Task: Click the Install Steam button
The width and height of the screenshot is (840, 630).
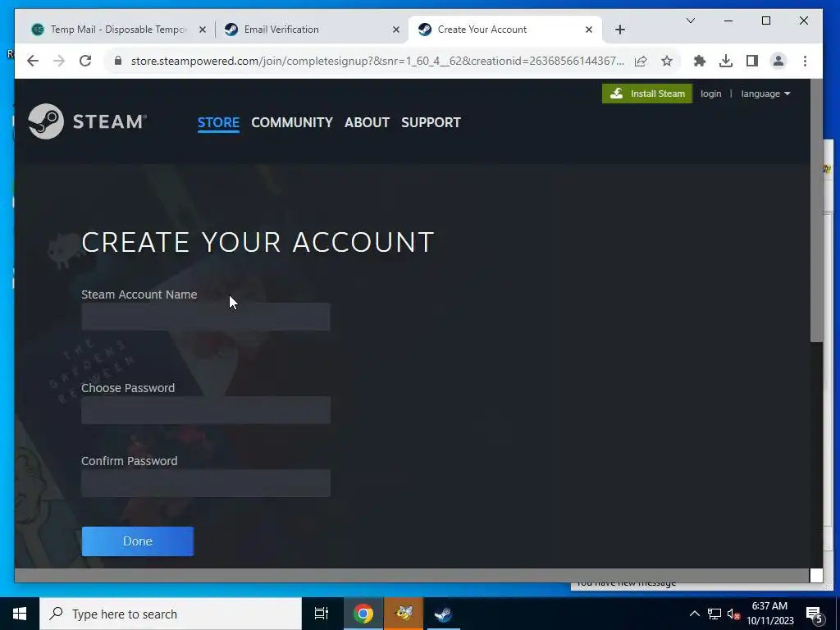Action: 647,94
